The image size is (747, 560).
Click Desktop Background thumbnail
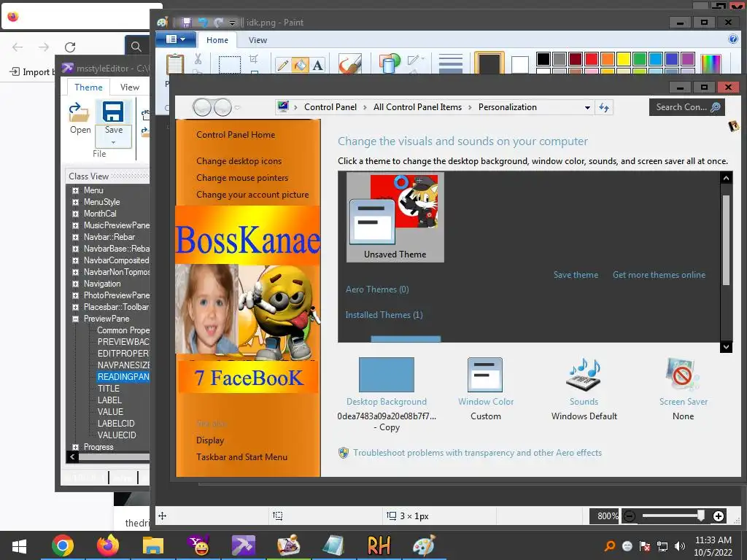click(x=387, y=375)
